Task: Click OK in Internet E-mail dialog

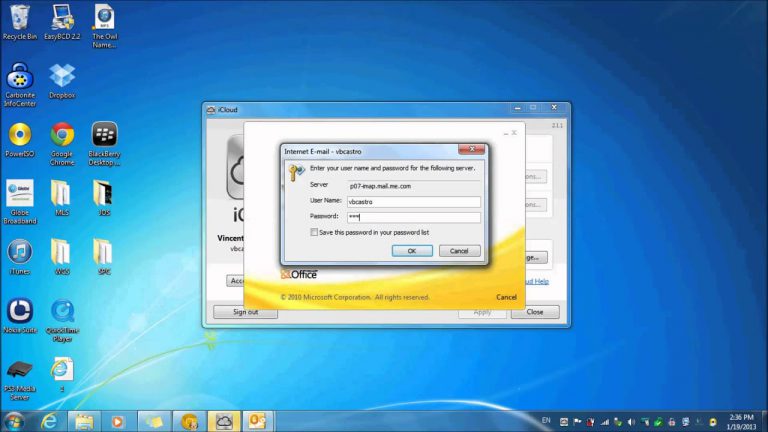Action: (x=412, y=251)
